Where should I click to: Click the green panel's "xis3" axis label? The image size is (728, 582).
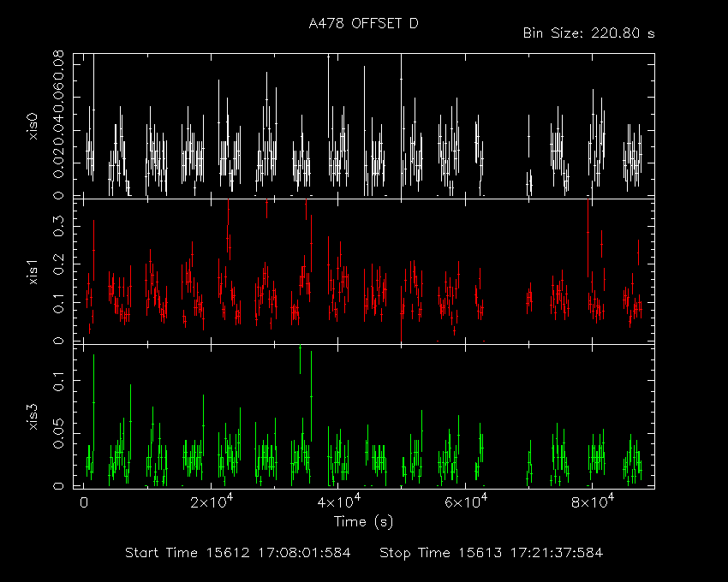(33, 417)
